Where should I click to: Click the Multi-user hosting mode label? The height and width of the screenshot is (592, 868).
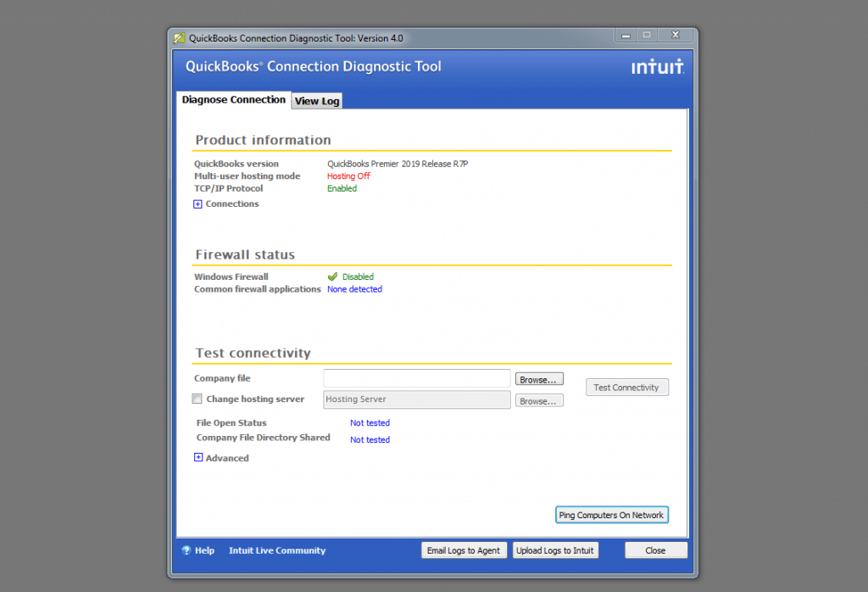click(247, 176)
